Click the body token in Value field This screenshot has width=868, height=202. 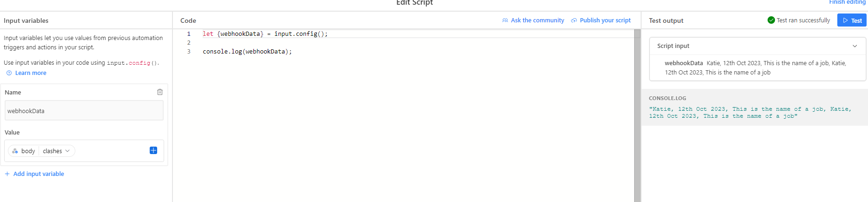point(24,151)
